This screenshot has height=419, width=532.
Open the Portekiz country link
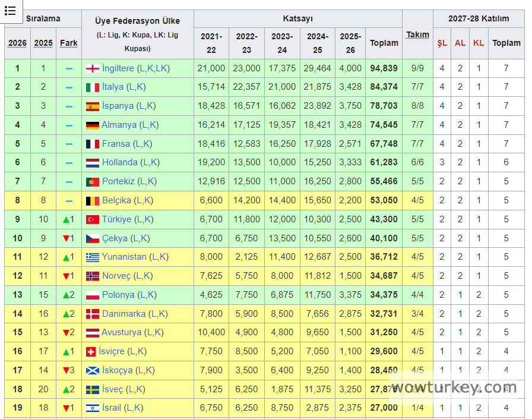point(118,181)
